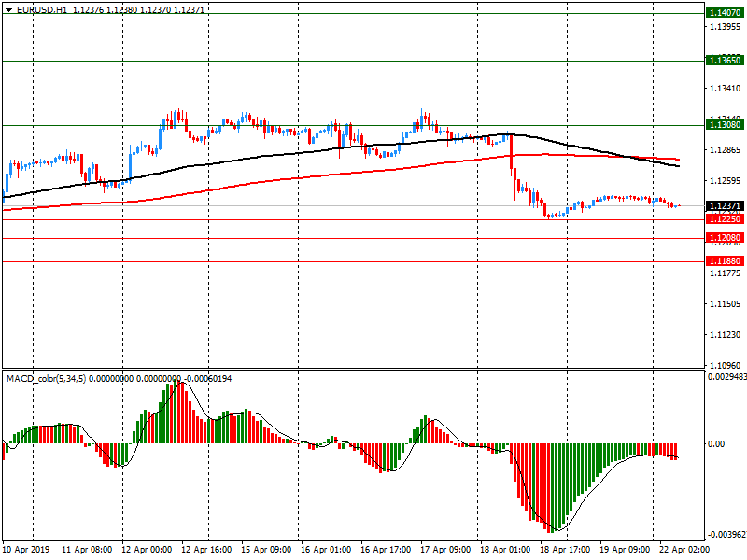The image size is (747, 560).
Task: Select the red 1.12250 price level label
Action: pos(725,218)
